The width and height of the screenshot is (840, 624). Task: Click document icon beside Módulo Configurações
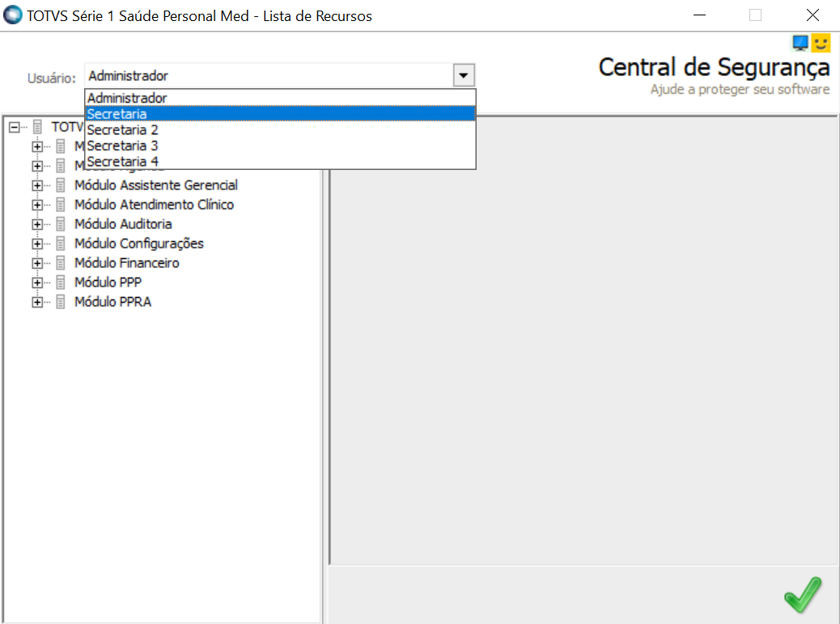coord(61,244)
